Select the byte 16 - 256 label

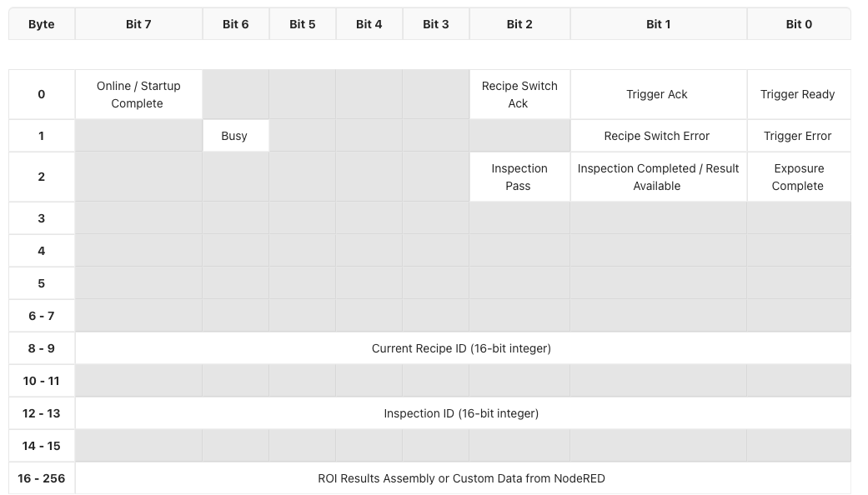pos(42,478)
